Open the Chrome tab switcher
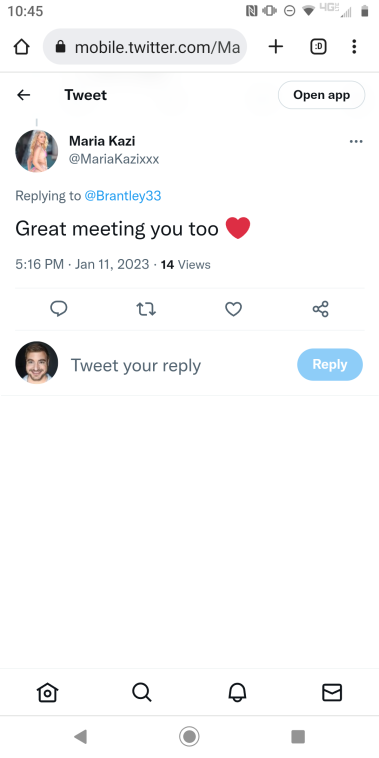379x758 pixels. coord(318,46)
